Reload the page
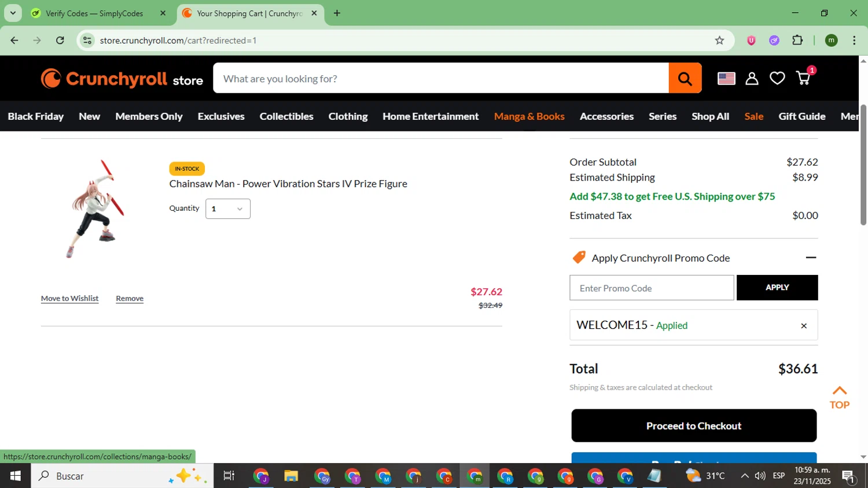 (60, 40)
